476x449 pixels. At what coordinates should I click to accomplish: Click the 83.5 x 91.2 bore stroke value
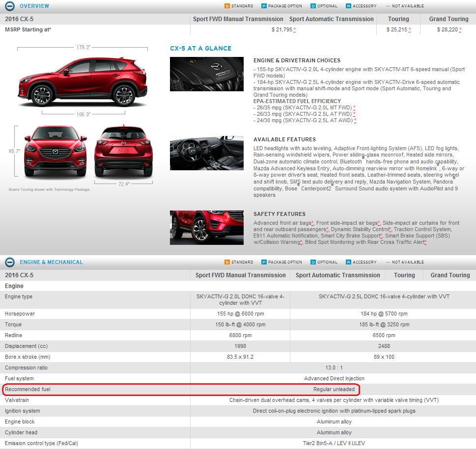(240, 357)
